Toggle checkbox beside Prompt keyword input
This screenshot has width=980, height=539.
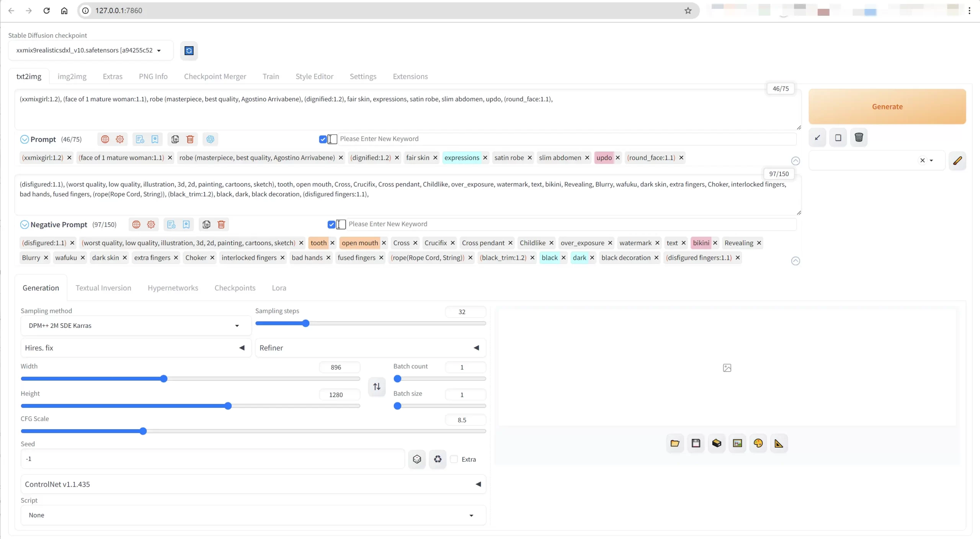tap(323, 139)
